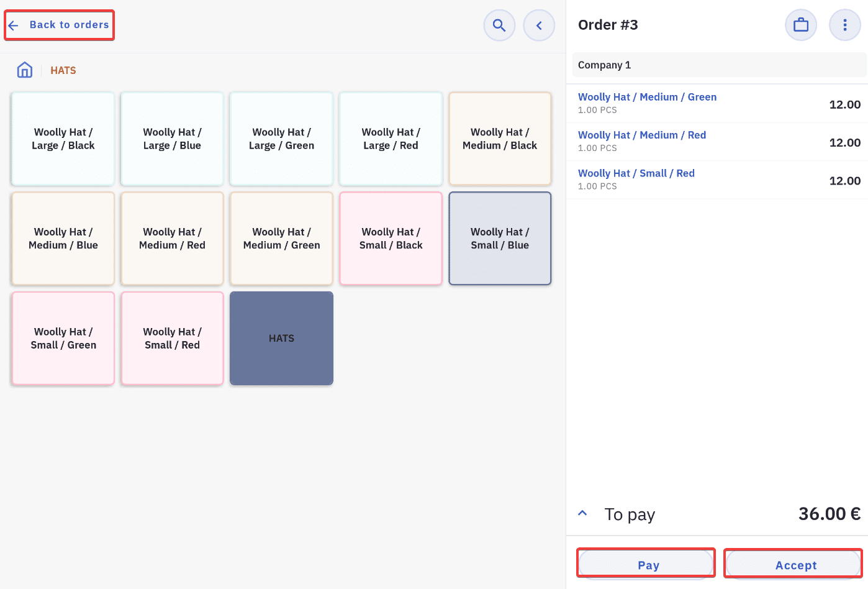Click the back arrow beside Back to orders
Viewport: 868px width, 589px height.
click(x=14, y=25)
